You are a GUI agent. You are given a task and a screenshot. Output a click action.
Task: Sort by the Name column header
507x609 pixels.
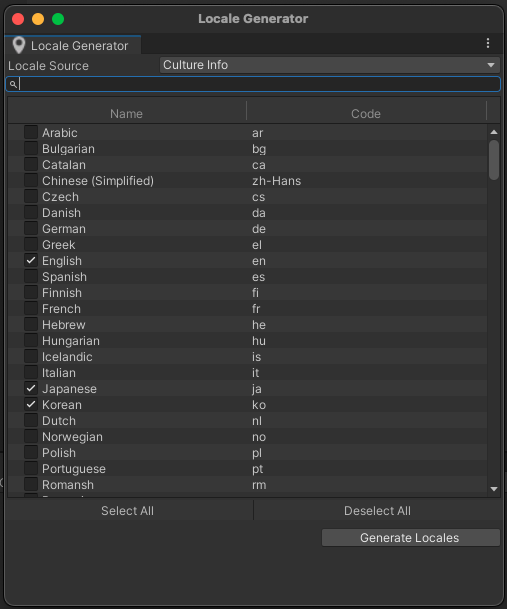pyautogui.click(x=126, y=114)
